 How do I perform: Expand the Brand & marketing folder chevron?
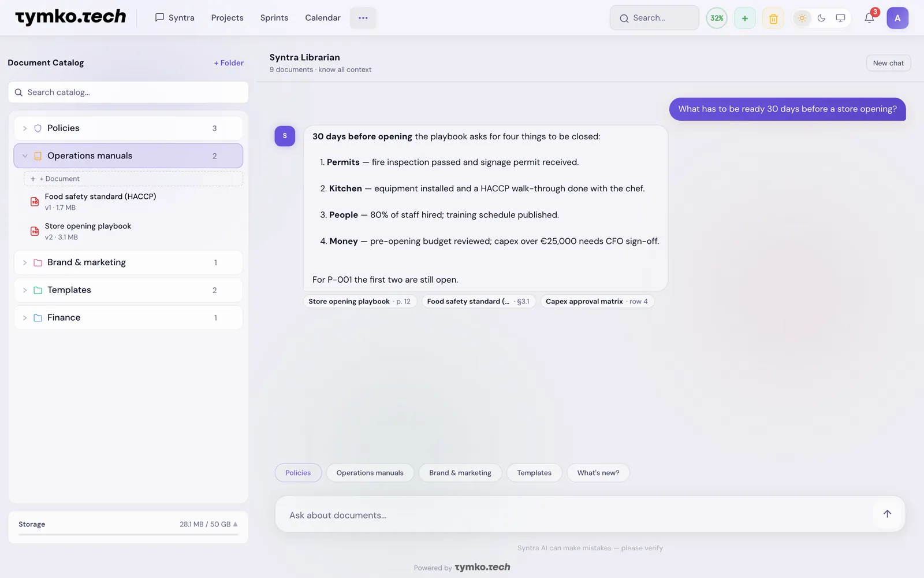(25, 262)
